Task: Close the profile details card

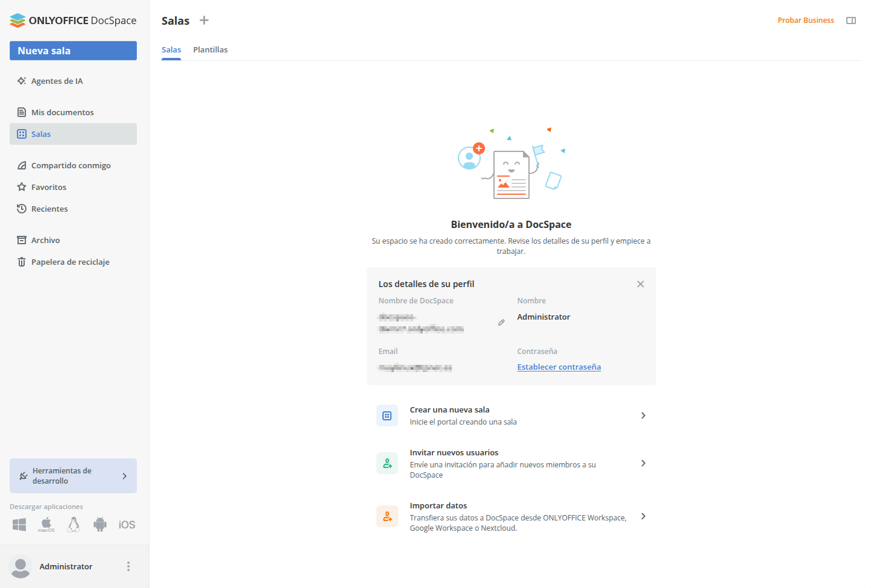Action: 641,284
